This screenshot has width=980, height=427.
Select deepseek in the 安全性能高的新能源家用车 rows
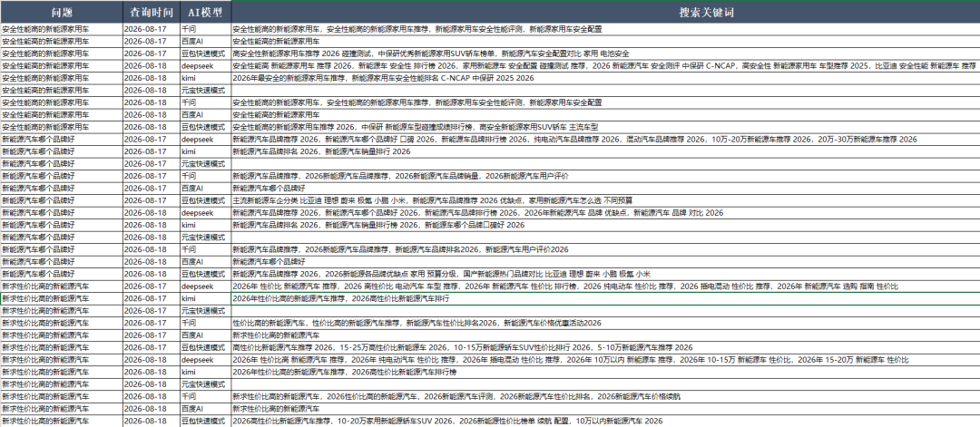[206, 65]
